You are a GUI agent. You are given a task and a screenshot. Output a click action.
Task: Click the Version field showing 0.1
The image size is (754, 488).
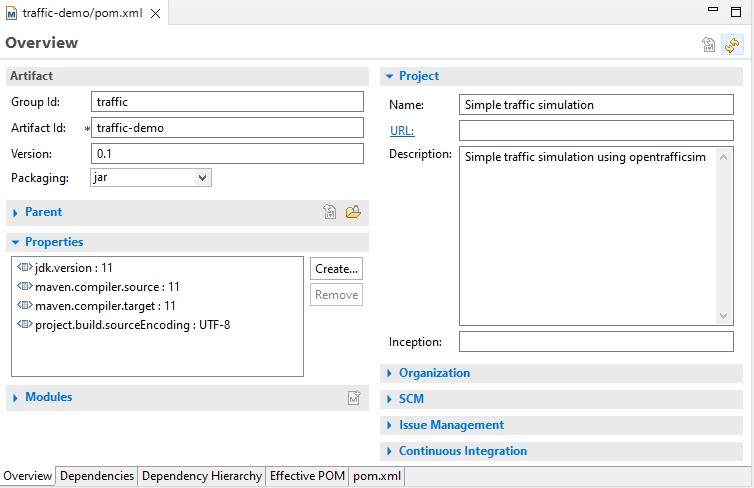tap(227, 153)
